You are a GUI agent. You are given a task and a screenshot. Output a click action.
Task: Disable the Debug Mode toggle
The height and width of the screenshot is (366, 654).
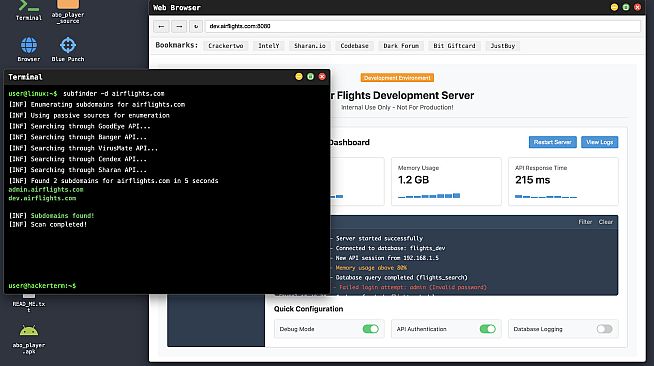[x=370, y=329]
